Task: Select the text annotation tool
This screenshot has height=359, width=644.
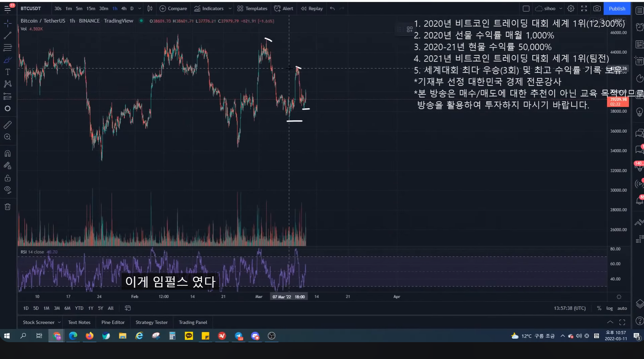Action: (7, 72)
